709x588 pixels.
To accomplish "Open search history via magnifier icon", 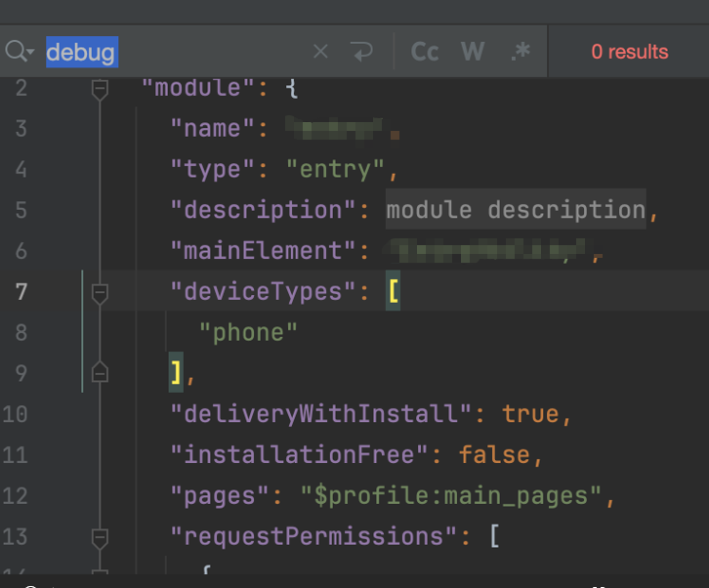I will point(19,52).
